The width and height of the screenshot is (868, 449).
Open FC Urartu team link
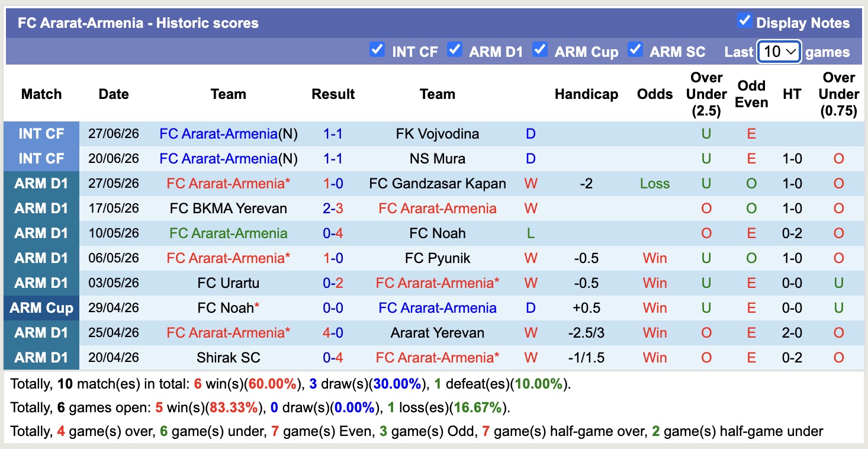229,283
